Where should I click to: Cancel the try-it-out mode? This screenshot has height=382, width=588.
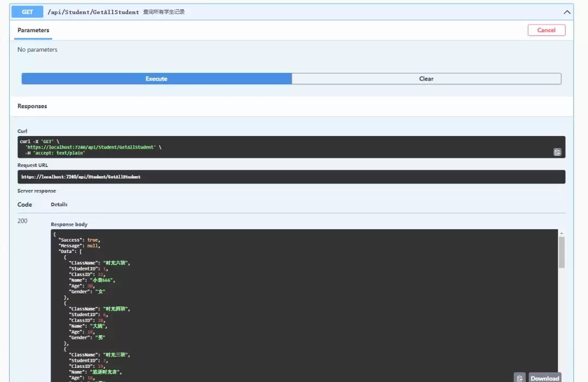click(547, 30)
